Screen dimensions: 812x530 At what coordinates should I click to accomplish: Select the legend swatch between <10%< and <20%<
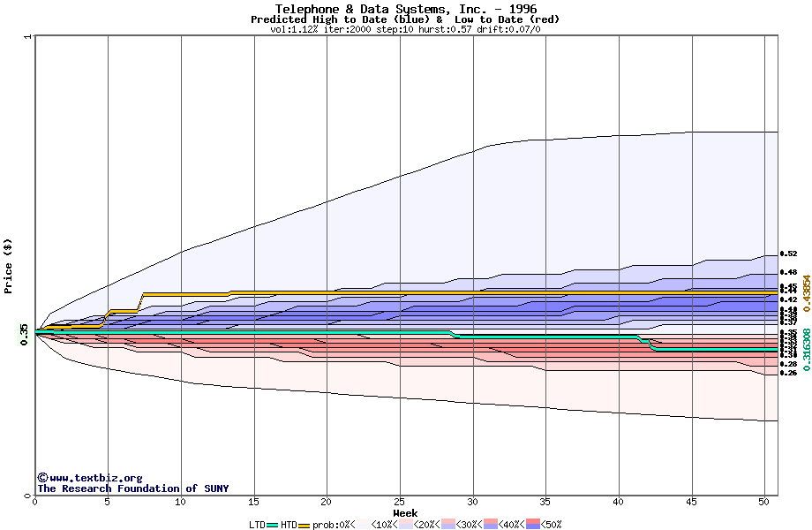point(405,525)
